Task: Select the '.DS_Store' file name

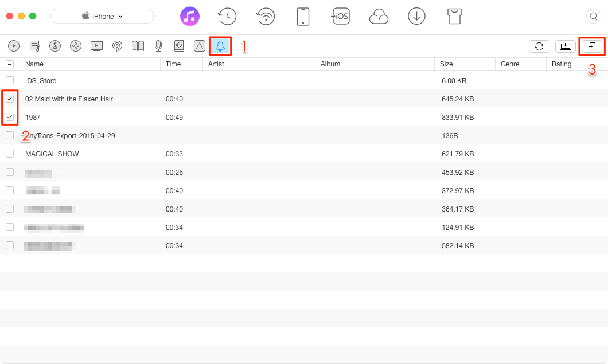Action: point(41,81)
